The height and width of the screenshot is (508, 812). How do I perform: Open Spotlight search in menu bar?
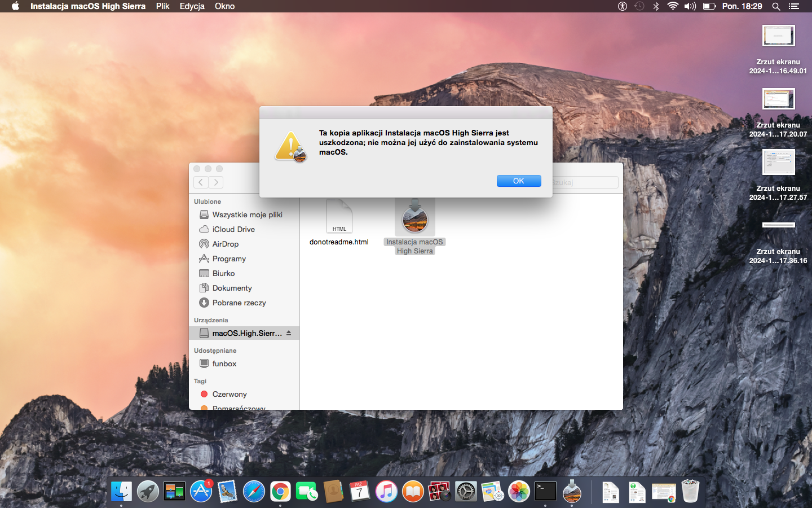pos(776,6)
